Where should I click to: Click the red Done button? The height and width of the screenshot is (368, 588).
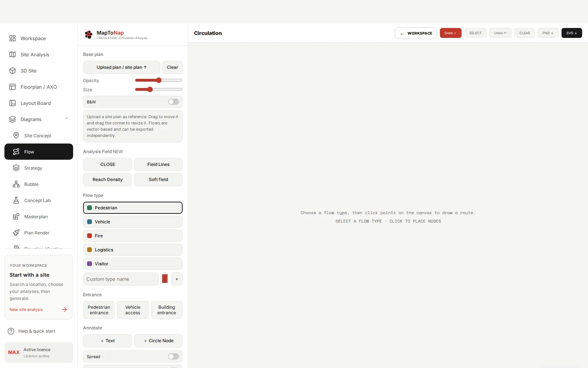pos(451,33)
